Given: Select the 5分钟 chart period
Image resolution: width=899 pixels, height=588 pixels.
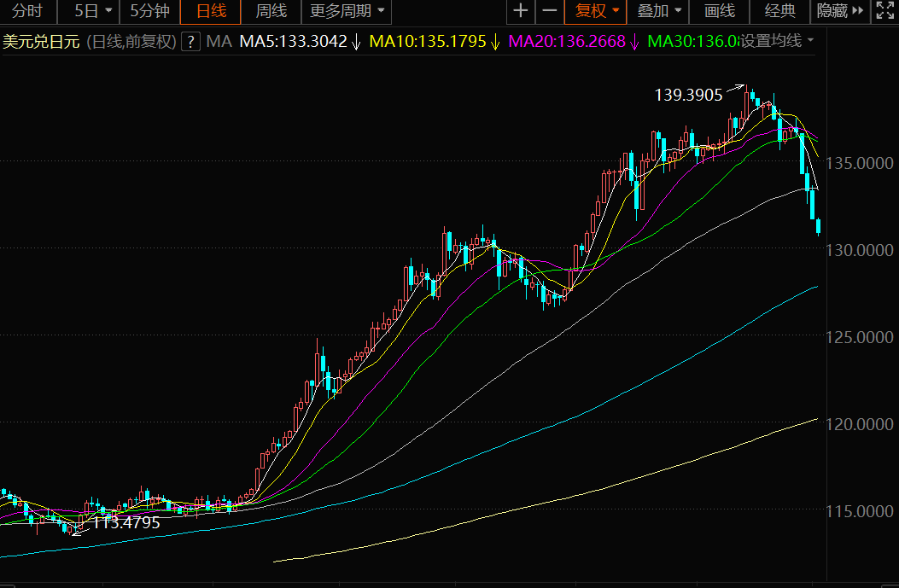Looking at the screenshot, I should (x=149, y=11).
